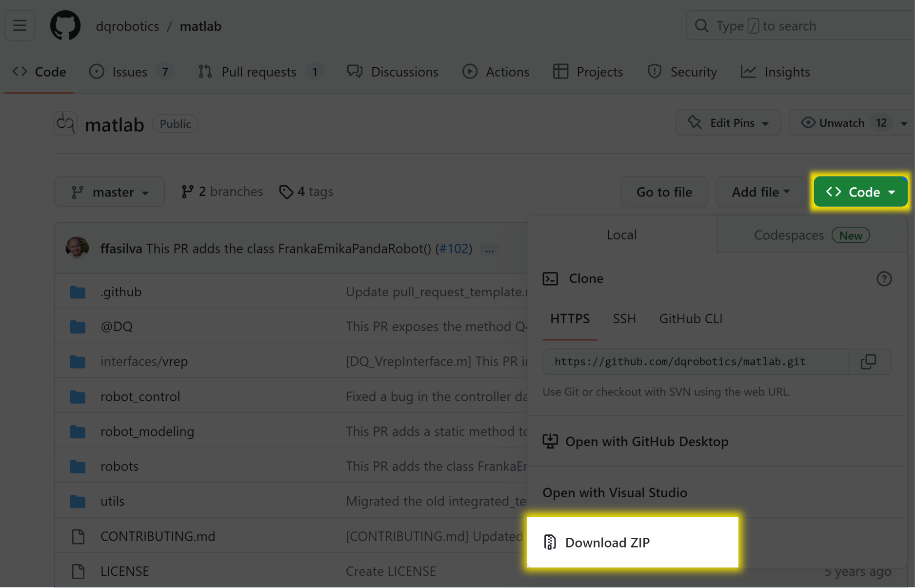The image size is (915, 588).
Task: Toggle the green Code dropdown button
Action: click(x=860, y=192)
